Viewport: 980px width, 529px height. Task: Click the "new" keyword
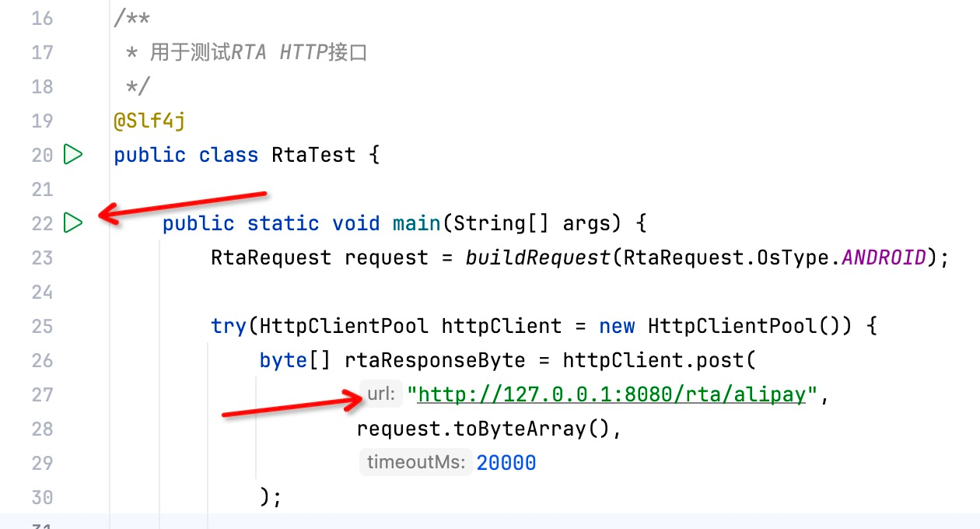[x=617, y=326]
